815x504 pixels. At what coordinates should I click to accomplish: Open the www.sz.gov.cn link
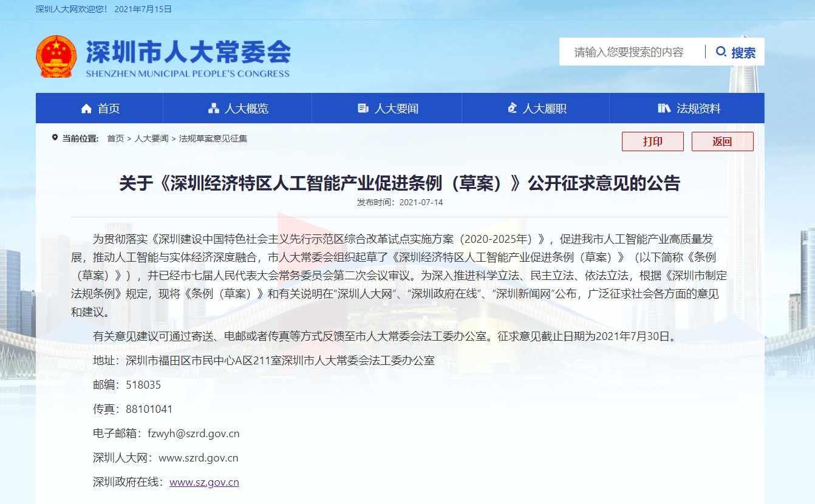(x=204, y=482)
